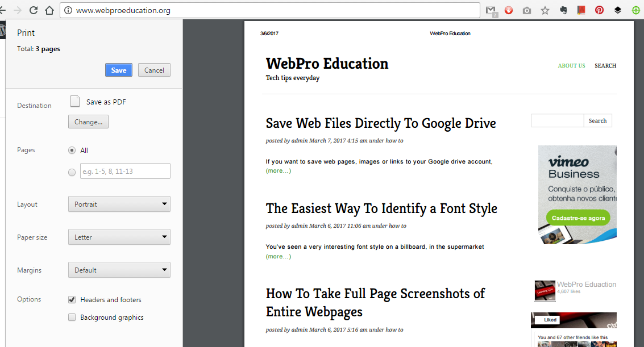644x347 pixels.
Task: Click the Cancel button
Action: 154,70
